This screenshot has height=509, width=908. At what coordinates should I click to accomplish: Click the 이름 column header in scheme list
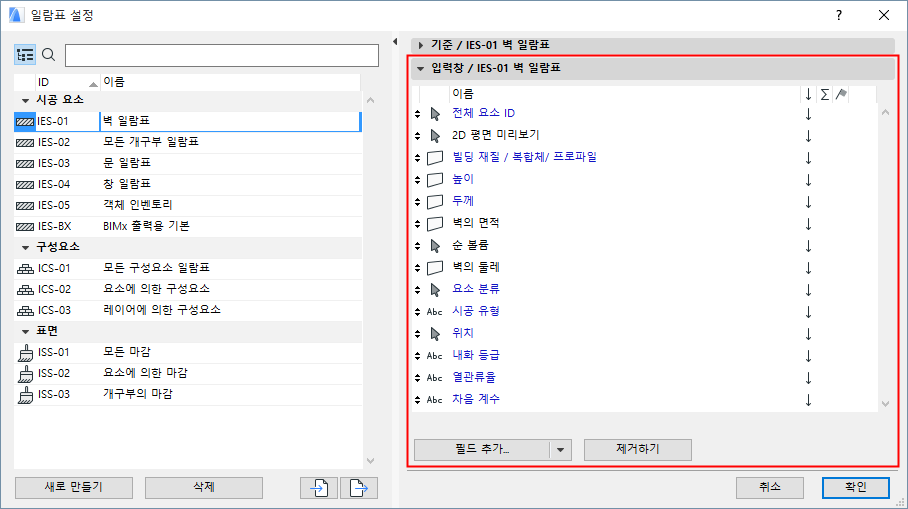pos(230,82)
